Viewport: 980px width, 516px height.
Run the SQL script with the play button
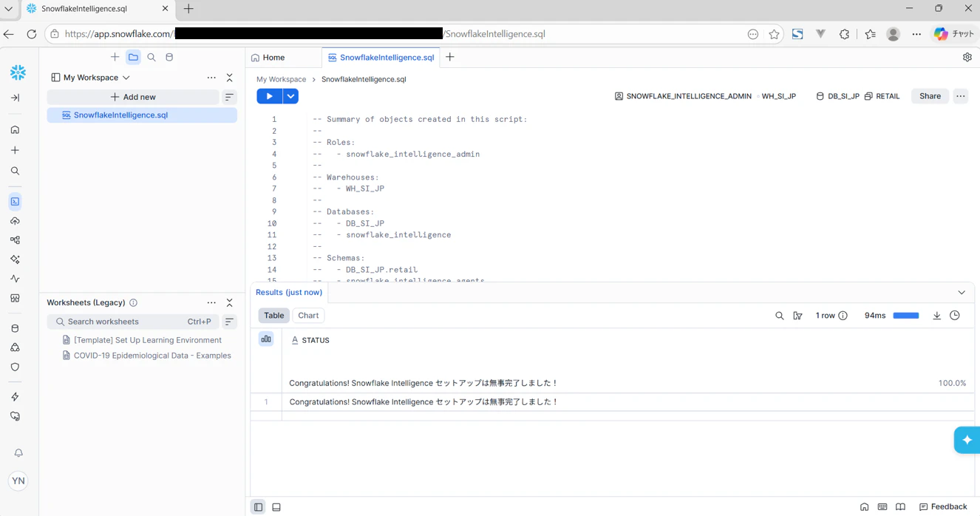(269, 96)
